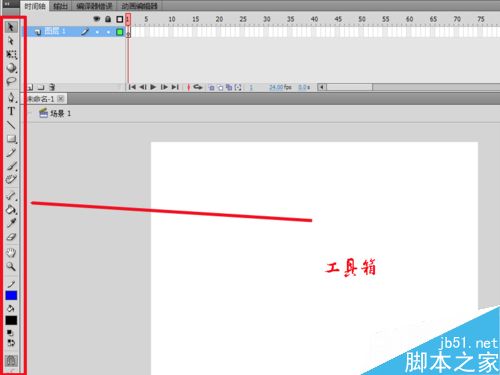Switch to the 输出 tab

tap(60, 6)
